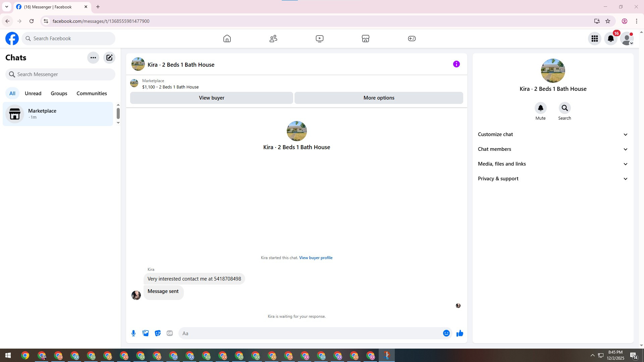Start a new message with compose icon
Viewport: 644px width, 362px height.
(109, 58)
